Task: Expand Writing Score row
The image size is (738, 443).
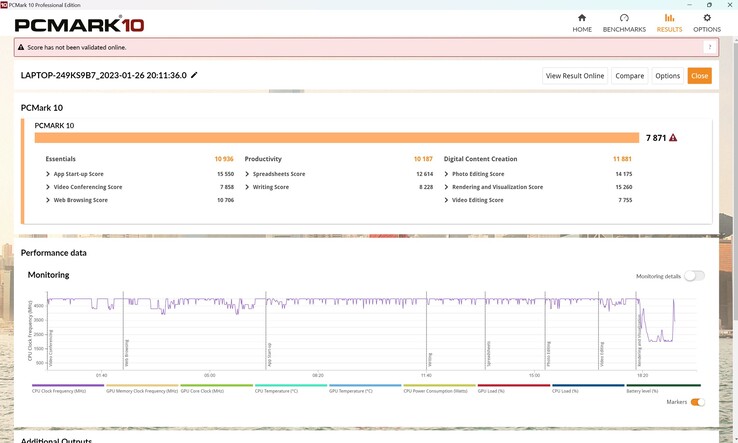Action: tap(247, 187)
